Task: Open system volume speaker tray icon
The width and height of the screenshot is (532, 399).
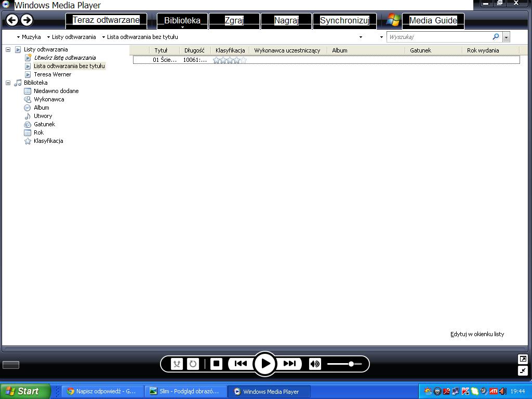Action: [x=502, y=391]
